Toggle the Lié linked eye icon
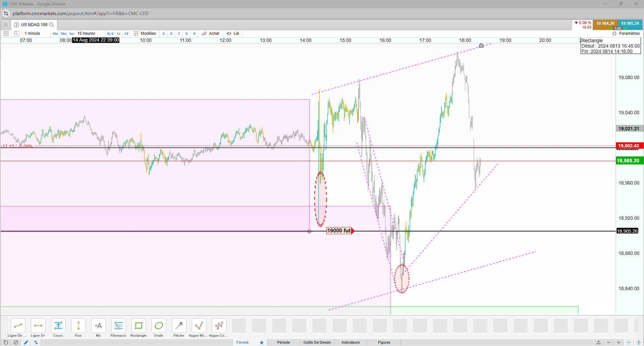Screen dimensions: 644x346 click(x=229, y=33)
